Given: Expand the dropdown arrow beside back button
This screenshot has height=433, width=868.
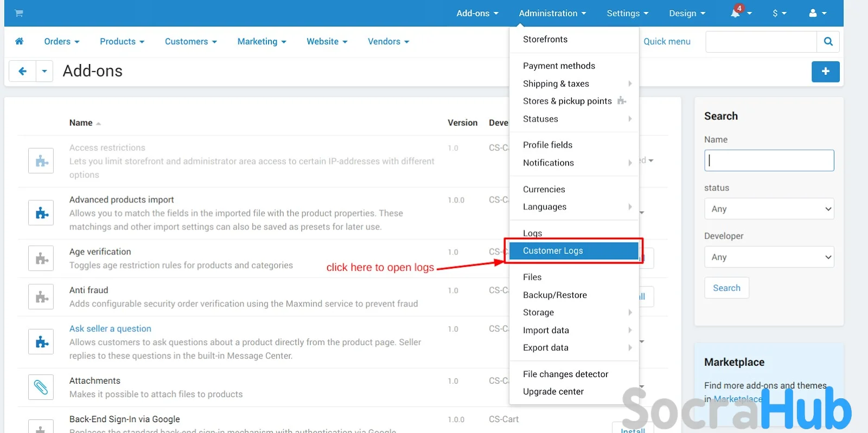Looking at the screenshot, I should [x=44, y=71].
